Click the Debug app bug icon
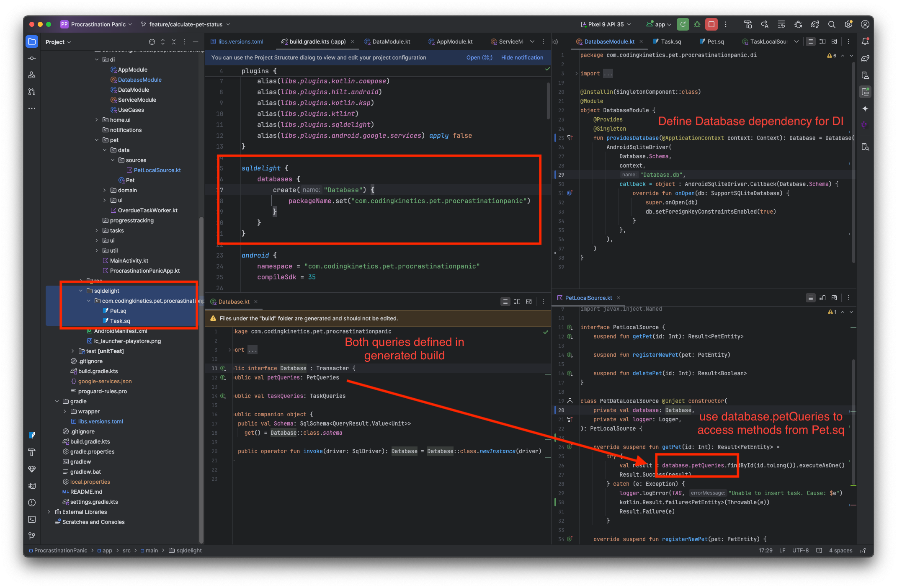Viewport: 897px width, 588px height. tap(697, 24)
